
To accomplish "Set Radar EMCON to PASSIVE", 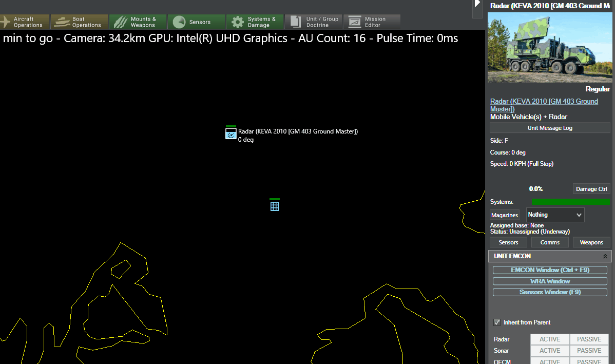I will point(589,339).
